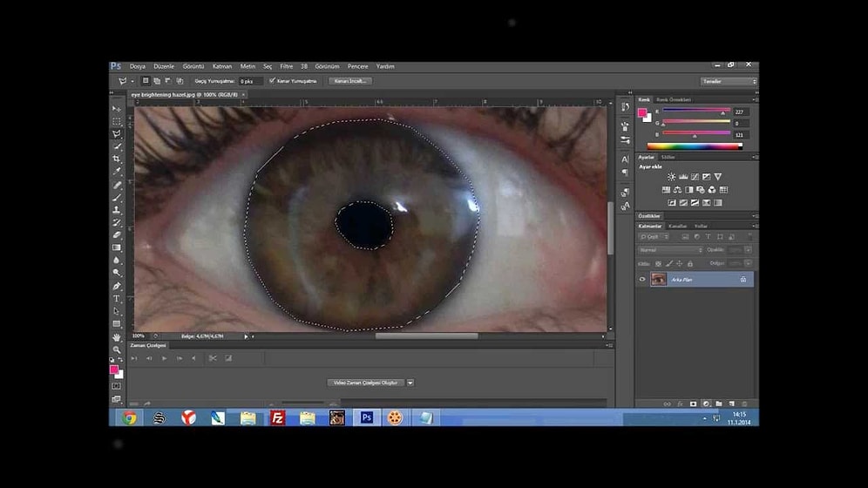Toggle the Quick Mask mode button
868x488 pixels.
pyautogui.click(x=116, y=386)
